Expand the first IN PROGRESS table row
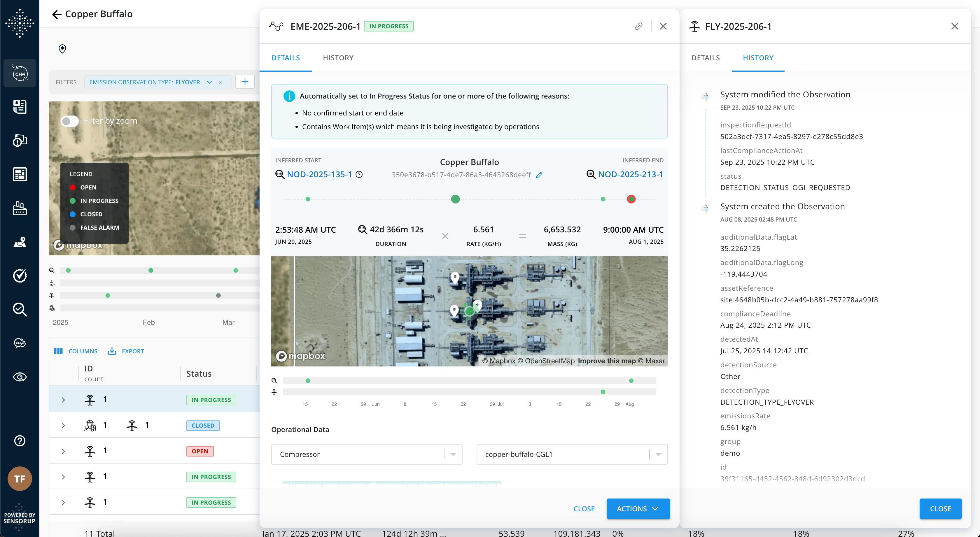This screenshot has width=980, height=537. [64, 400]
